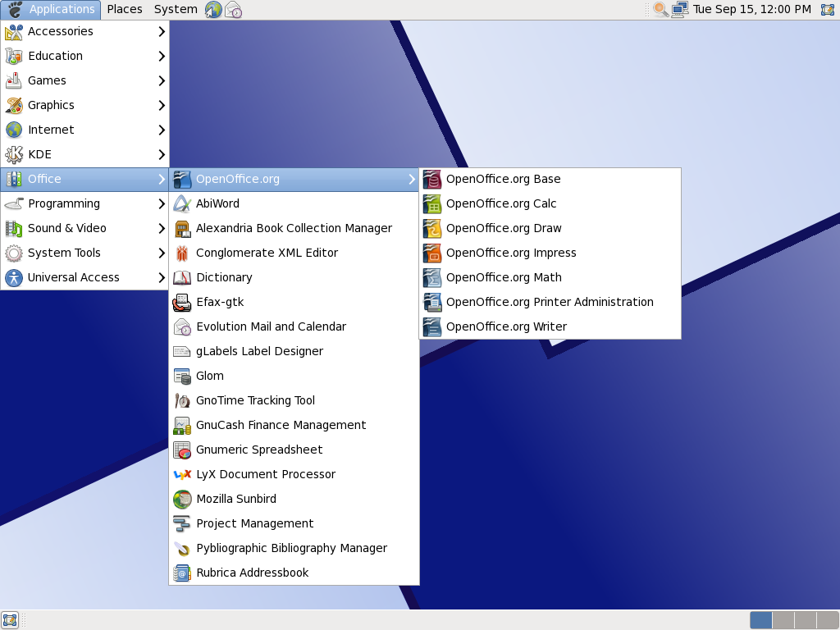Click the Conglomerate XML Editor icon
The height and width of the screenshot is (630, 840).
pos(182,253)
